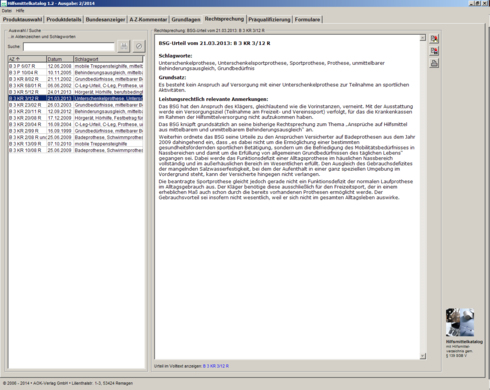Select list row B 3 KR 13/09 R
The image size is (490, 390).
pos(76,144)
